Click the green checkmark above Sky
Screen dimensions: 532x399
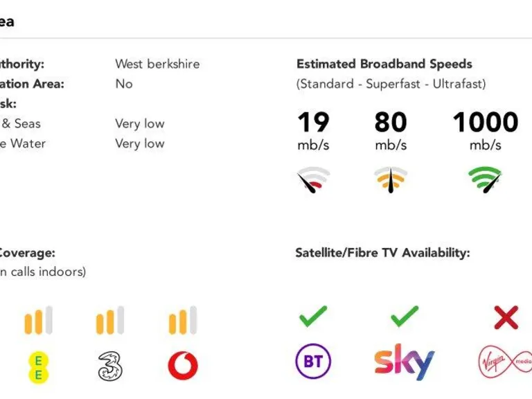click(405, 317)
